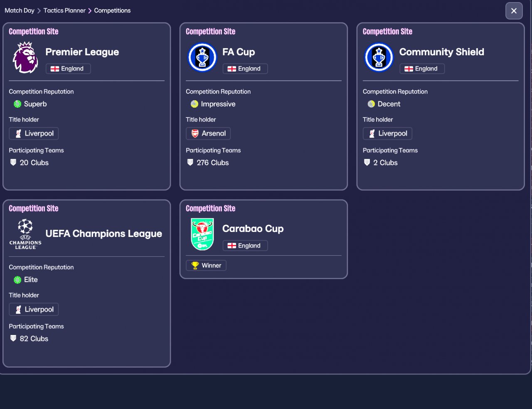The image size is (532, 409).
Task: Click England nation tag under Premier League
Action: coord(68,69)
